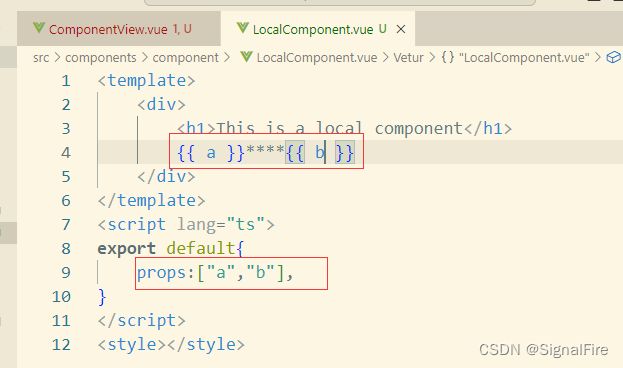The width and height of the screenshot is (623, 368).
Task: Click the lang="ts" attribute
Action: (x=221, y=225)
